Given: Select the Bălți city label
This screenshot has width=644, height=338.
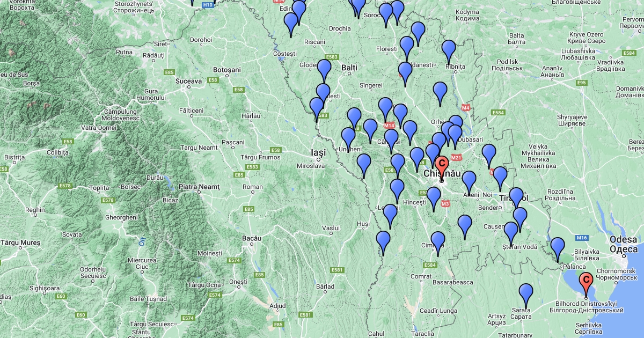Looking at the screenshot, I should click(349, 68).
